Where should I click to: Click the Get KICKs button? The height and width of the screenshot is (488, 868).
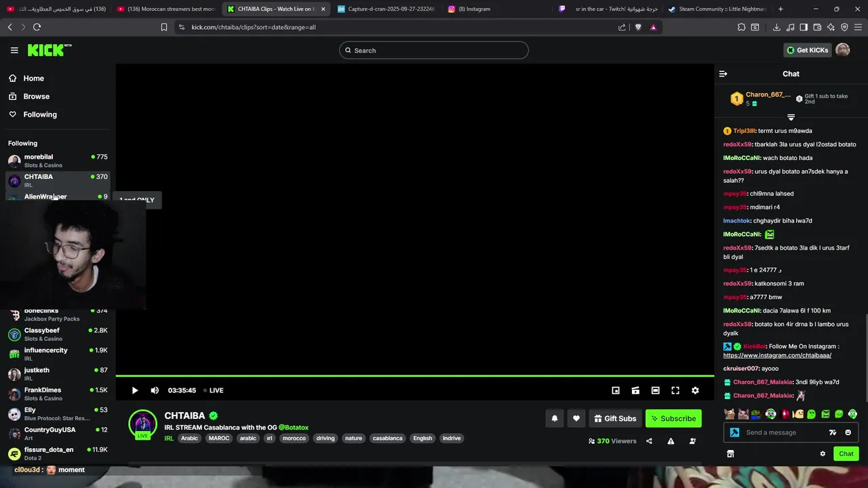[807, 50]
